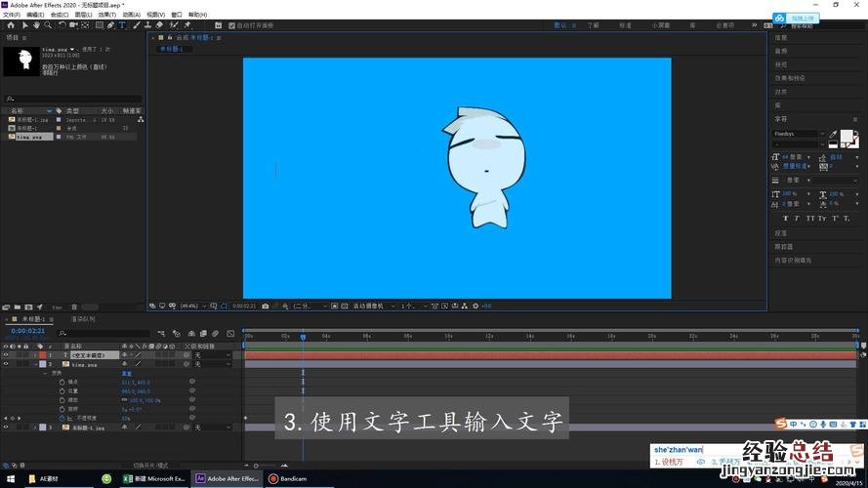Pick a color with the eyedropper in Character panel
The width and height of the screenshot is (868, 488).
tap(833, 134)
